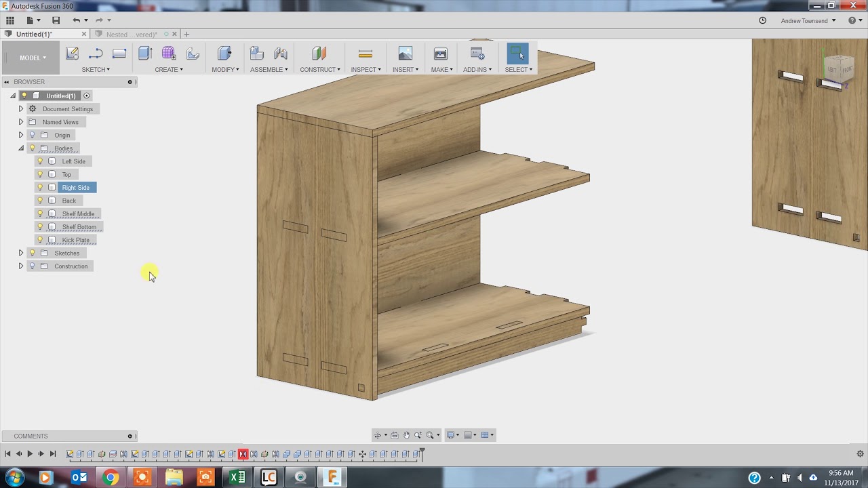
Task: Show the Origin folder via its bulb
Action: [x=32, y=135]
